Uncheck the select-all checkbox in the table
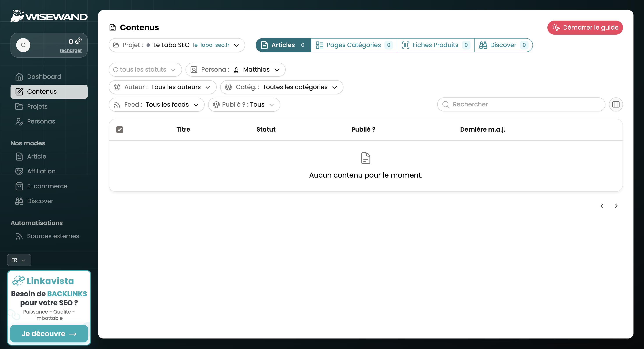This screenshot has height=349, width=644. tap(120, 129)
